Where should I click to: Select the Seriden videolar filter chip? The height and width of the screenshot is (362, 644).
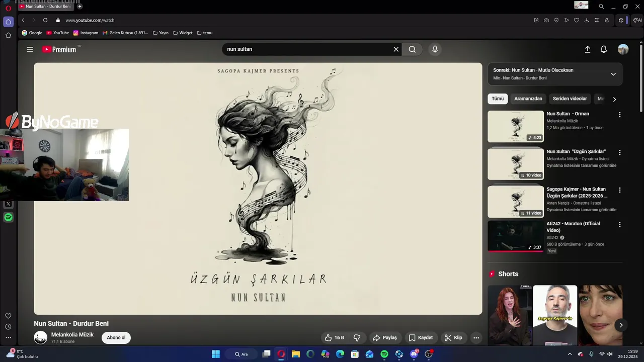570,99
